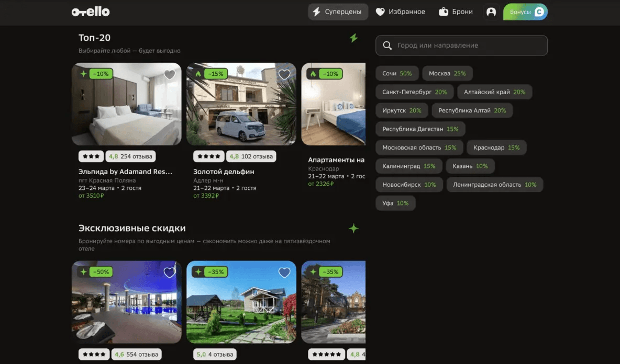Click the от 2326 ₽ price
The width and height of the screenshot is (620, 364).
point(320,184)
